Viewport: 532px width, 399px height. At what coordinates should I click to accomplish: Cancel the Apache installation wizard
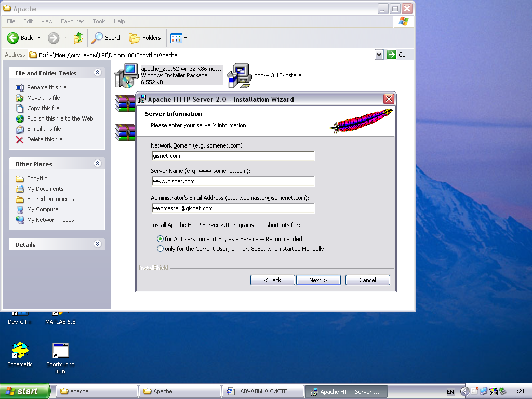pos(367,280)
